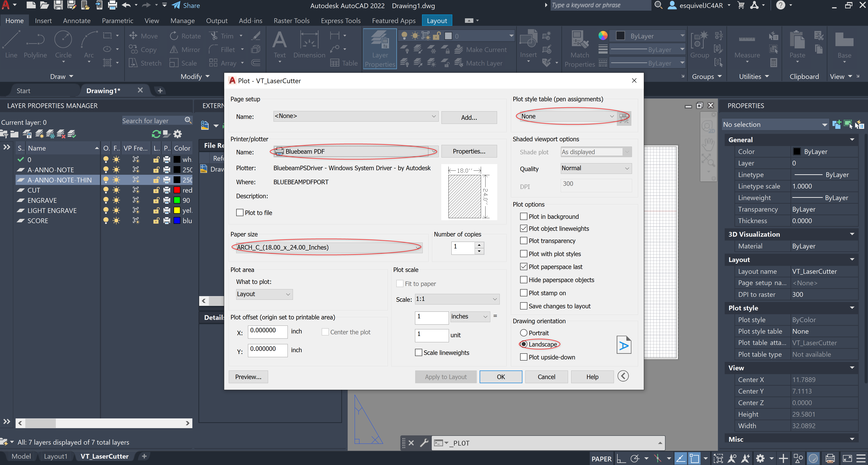Open the Quality dropdown
This screenshot has width=868, height=465.
pos(596,168)
